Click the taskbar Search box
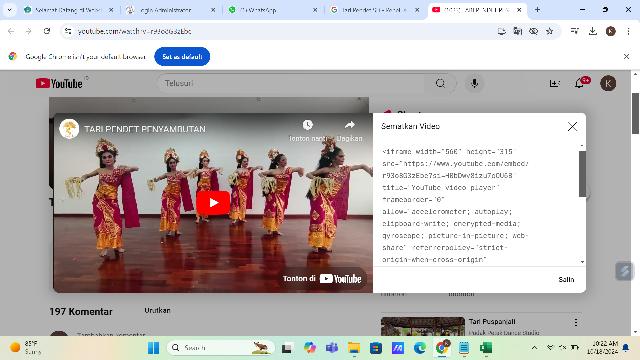Screen dimensions: 640x360 coord(221,348)
